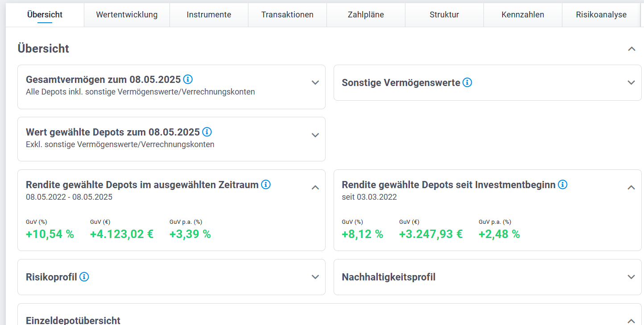Click the Risikoprofil info icon

(84, 277)
